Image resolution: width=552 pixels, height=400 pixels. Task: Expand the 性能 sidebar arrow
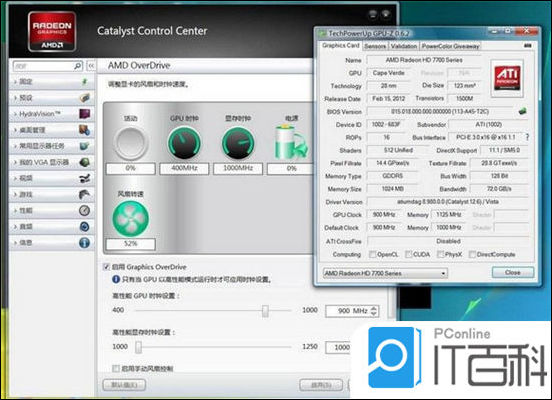click(x=15, y=211)
